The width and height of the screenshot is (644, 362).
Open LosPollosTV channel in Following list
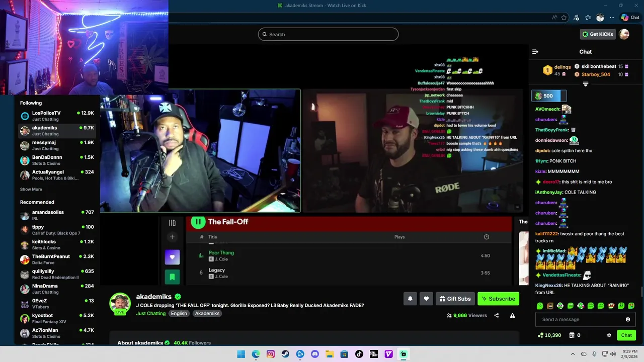[x=57, y=116]
